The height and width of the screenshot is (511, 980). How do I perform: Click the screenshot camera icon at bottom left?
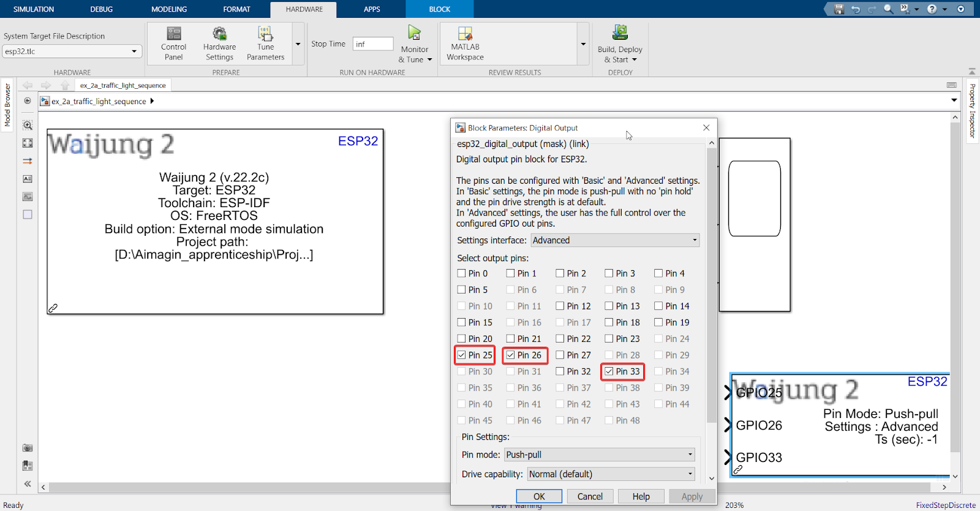(28, 448)
